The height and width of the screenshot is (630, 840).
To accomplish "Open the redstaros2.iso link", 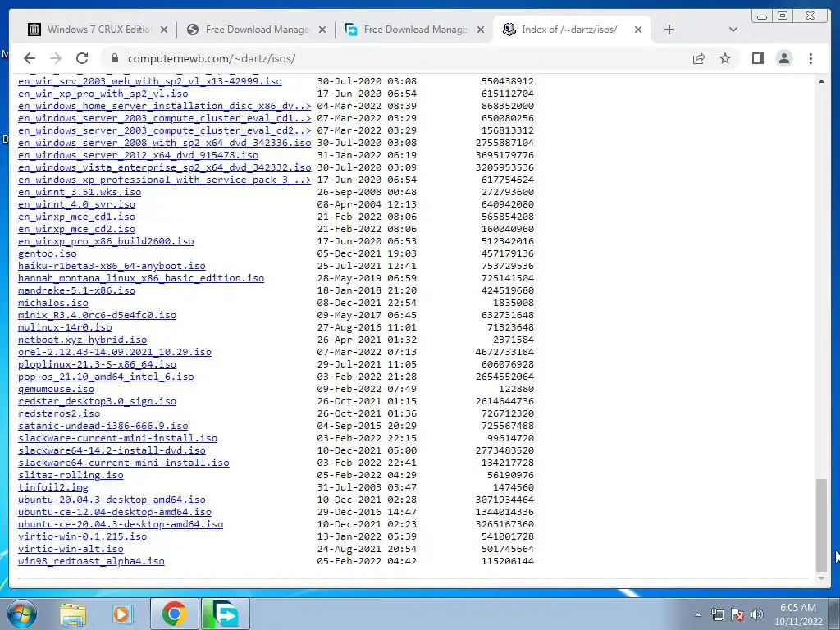I will coord(59,414).
